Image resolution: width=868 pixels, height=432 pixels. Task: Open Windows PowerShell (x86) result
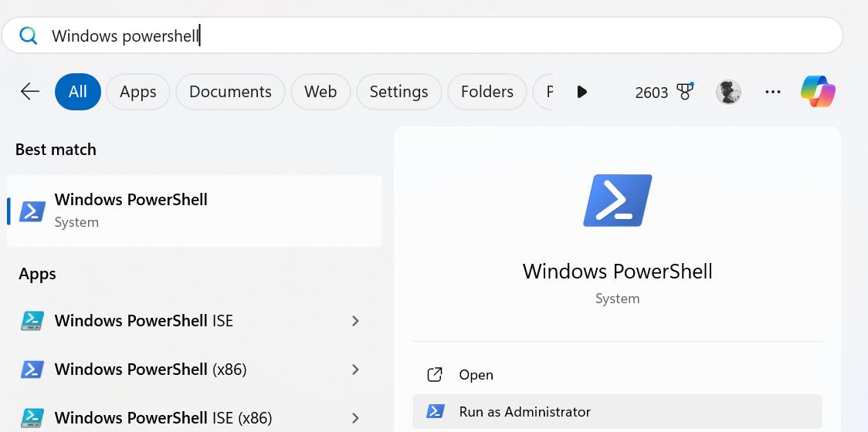point(195,369)
